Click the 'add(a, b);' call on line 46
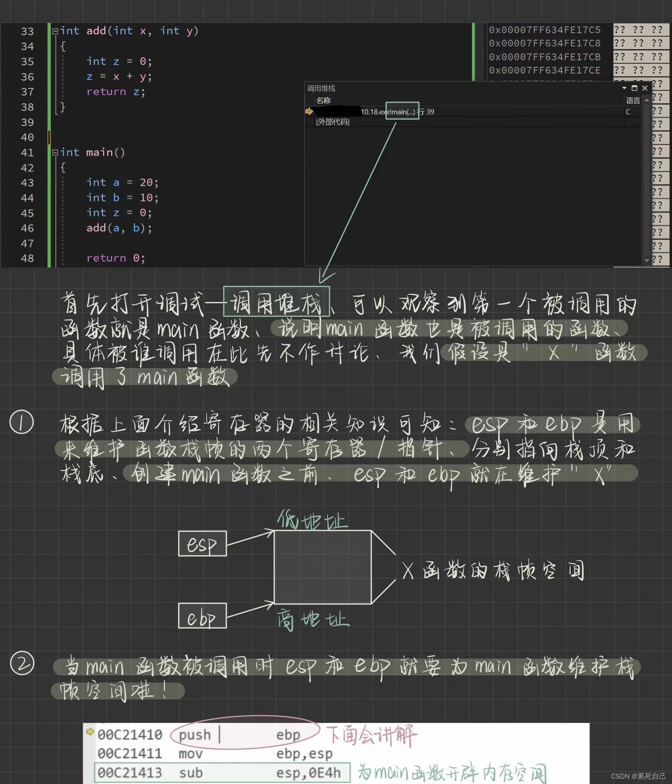The width and height of the screenshot is (672, 784). pos(119,228)
